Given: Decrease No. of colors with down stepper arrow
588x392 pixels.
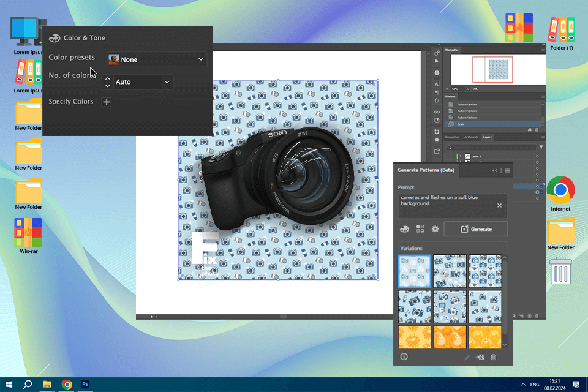Looking at the screenshot, I should point(108,86).
